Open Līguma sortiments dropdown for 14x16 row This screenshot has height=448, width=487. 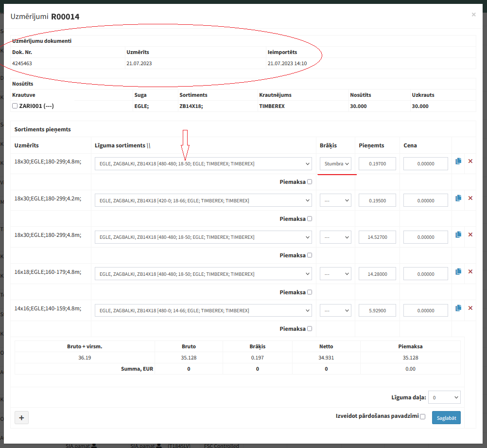[x=203, y=310]
